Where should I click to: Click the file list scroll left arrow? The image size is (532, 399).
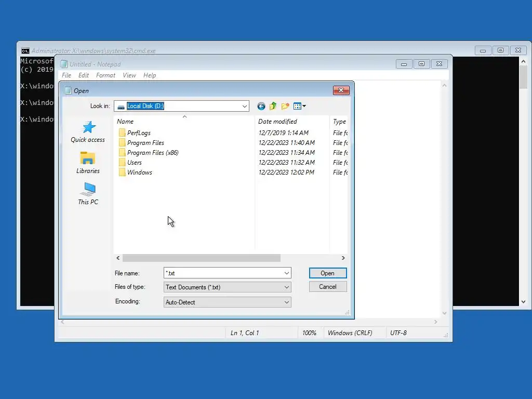118,258
